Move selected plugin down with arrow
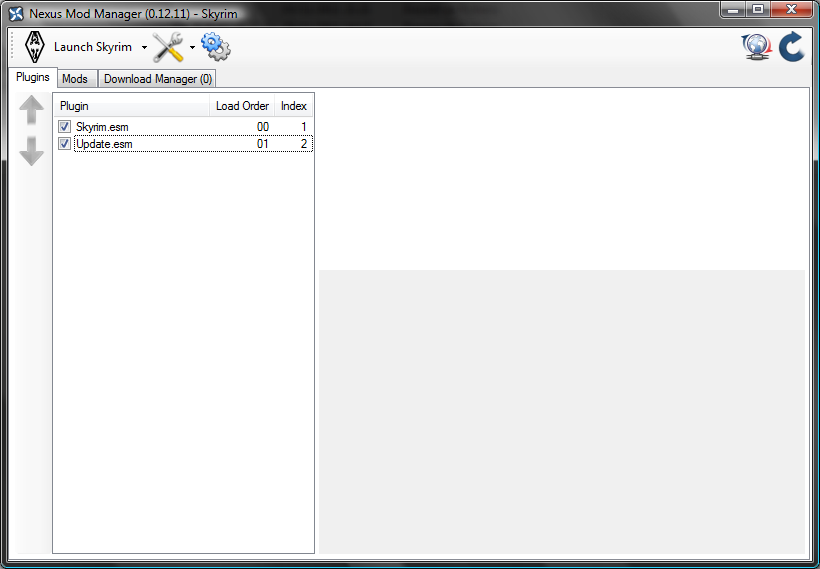 (x=31, y=151)
